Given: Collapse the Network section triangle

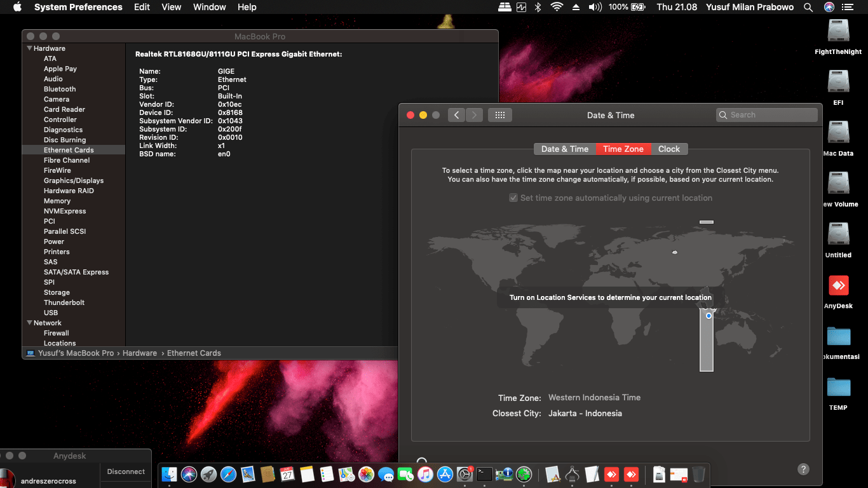Looking at the screenshot, I should [x=29, y=323].
